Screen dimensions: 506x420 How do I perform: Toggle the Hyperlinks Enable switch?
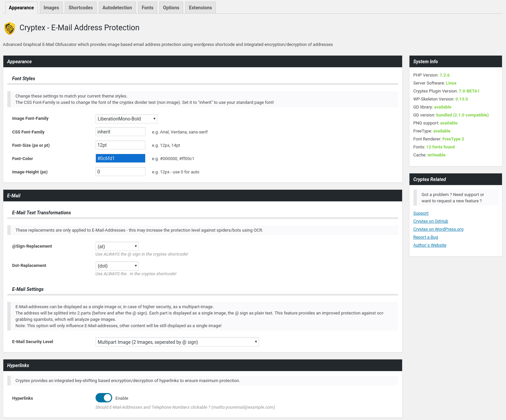104,398
